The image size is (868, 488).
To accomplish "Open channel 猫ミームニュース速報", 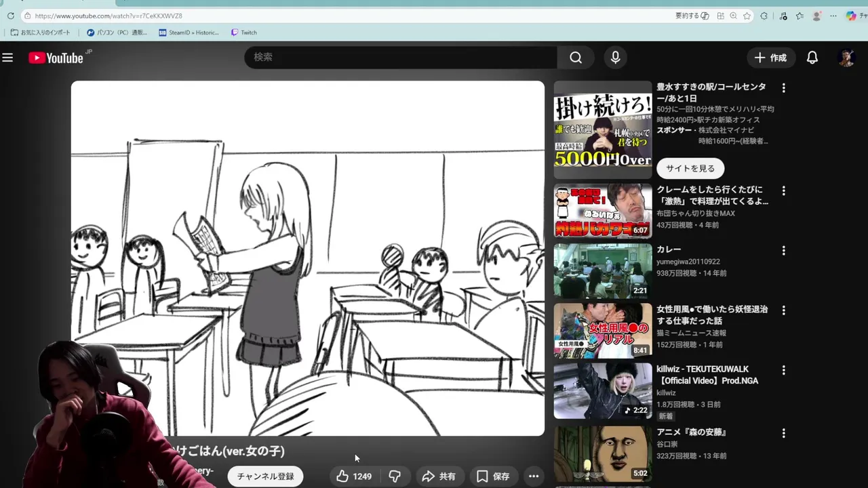I will (691, 333).
